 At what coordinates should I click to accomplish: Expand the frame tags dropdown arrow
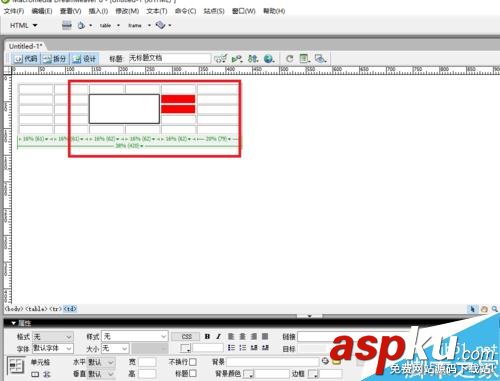tap(149, 25)
